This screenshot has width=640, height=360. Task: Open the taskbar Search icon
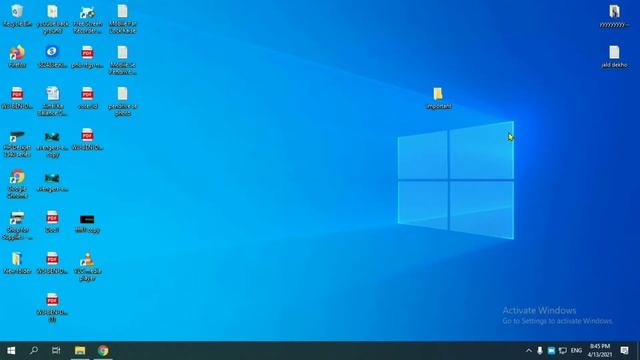coord(34,351)
